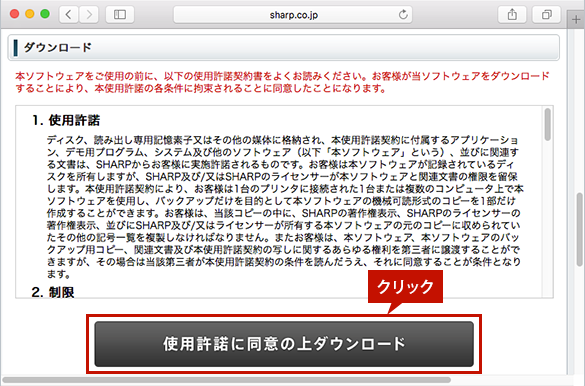
Task: Open the Share menu icon
Action: point(512,15)
